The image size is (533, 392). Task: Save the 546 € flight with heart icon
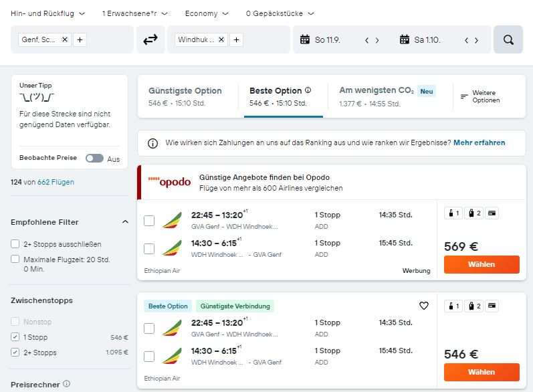tap(423, 306)
